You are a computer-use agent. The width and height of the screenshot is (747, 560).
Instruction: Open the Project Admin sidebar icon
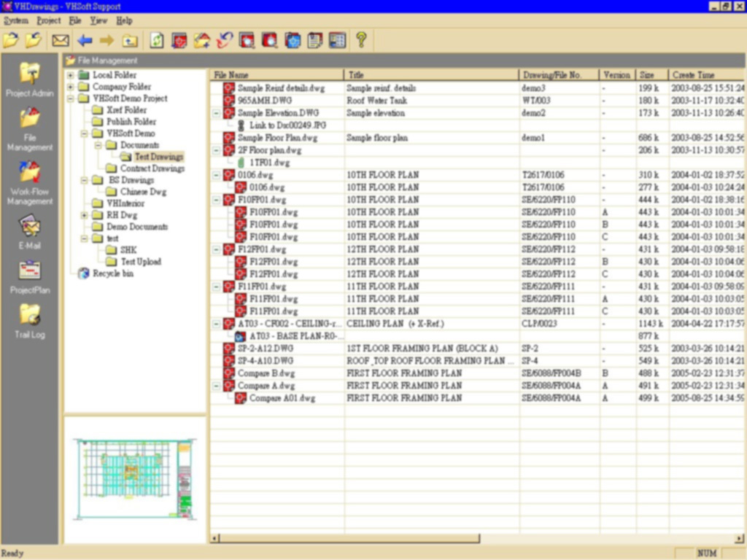coord(30,74)
